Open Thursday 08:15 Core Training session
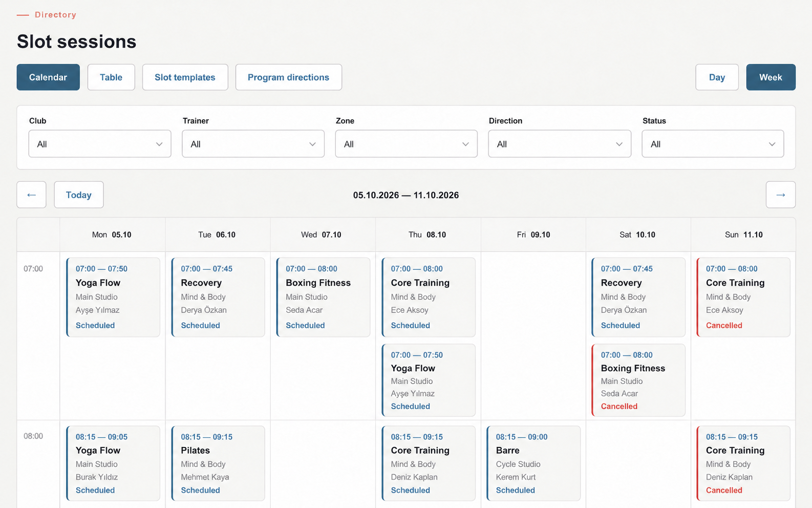Viewport: 812px width, 508px height. tap(429, 463)
